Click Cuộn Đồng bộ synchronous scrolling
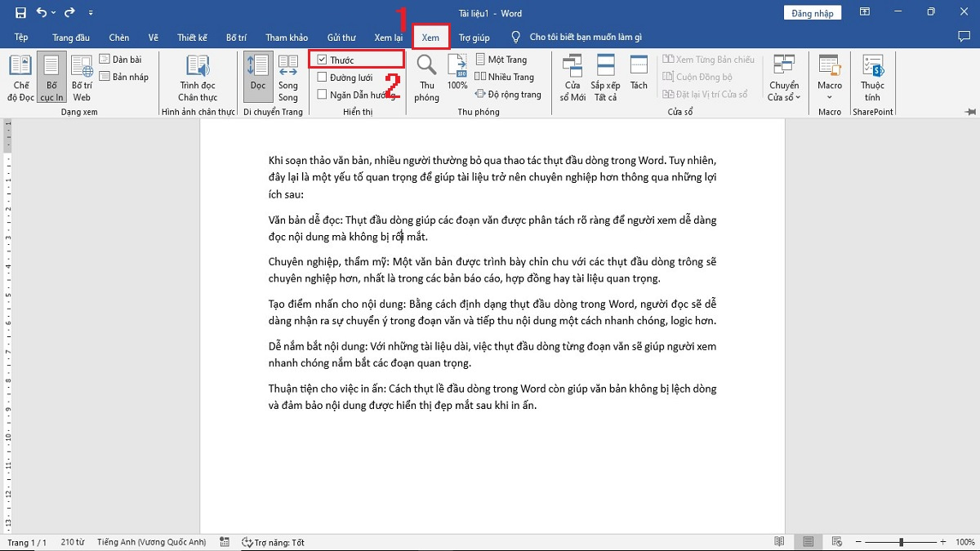 pyautogui.click(x=697, y=77)
